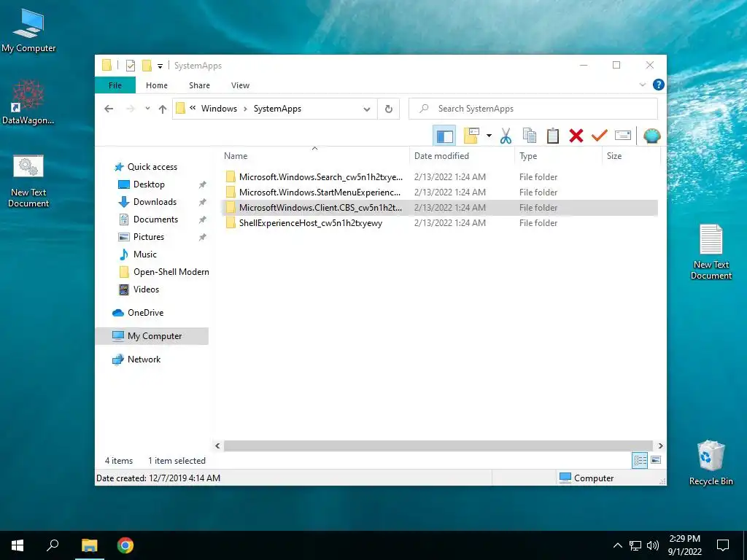This screenshot has height=560, width=747.
Task: Click the Windows breadcrumb in address bar
Action: [x=219, y=109]
